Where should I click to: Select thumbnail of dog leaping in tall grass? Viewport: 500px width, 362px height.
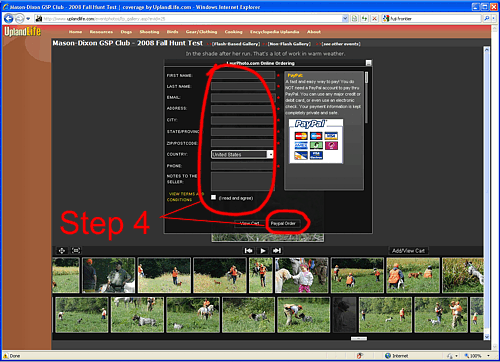[x=463, y=275]
